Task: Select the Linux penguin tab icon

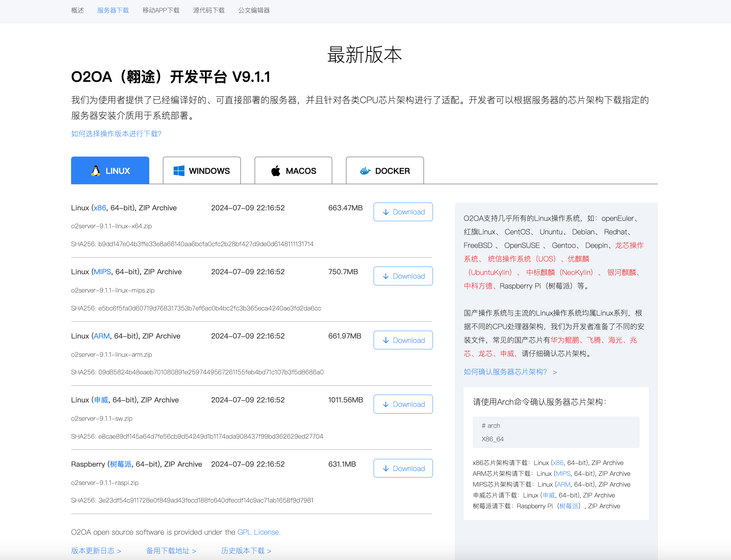Action: point(95,170)
